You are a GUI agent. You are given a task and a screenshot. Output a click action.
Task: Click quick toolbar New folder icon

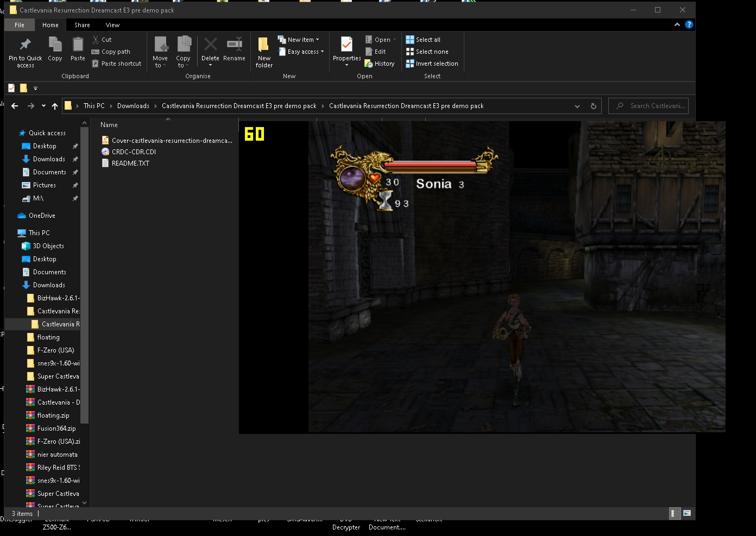23,88
